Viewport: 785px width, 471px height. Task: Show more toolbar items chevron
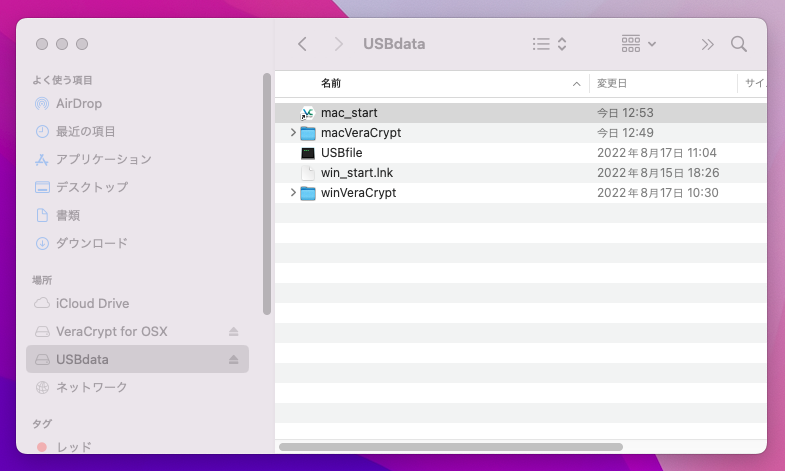708,44
